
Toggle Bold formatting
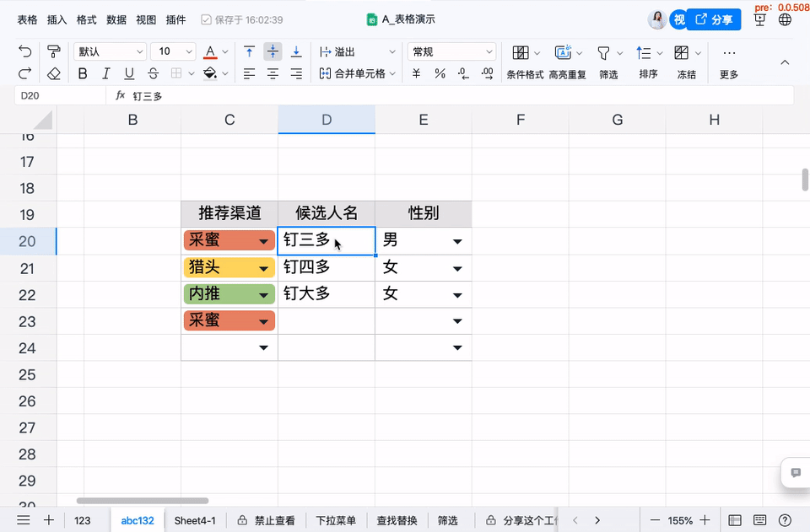pyautogui.click(x=83, y=74)
